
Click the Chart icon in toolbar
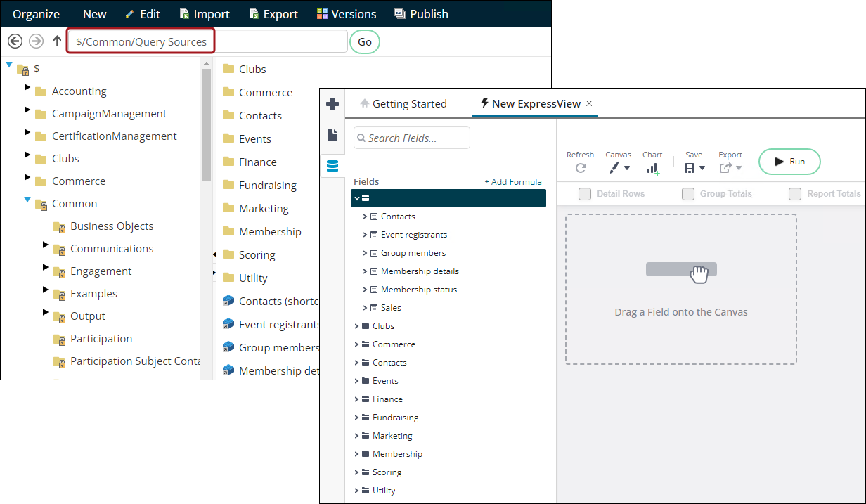coord(652,169)
